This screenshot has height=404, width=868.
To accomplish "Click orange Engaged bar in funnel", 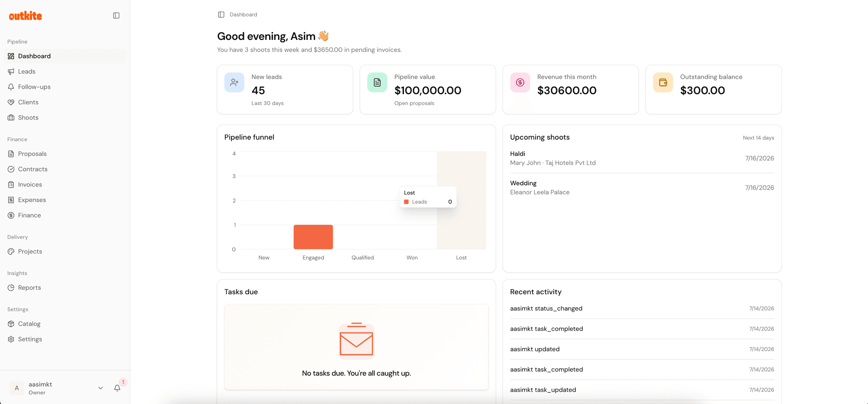I will pos(313,237).
